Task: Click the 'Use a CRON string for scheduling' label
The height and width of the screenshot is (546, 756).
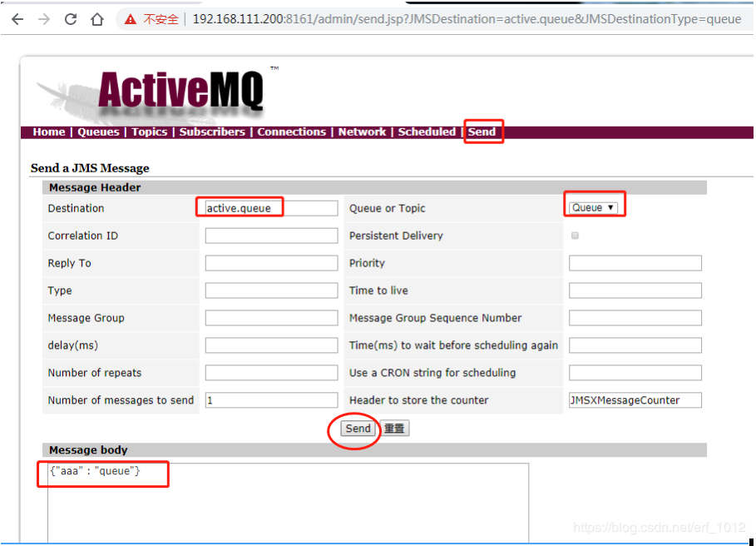Action: coord(432,373)
